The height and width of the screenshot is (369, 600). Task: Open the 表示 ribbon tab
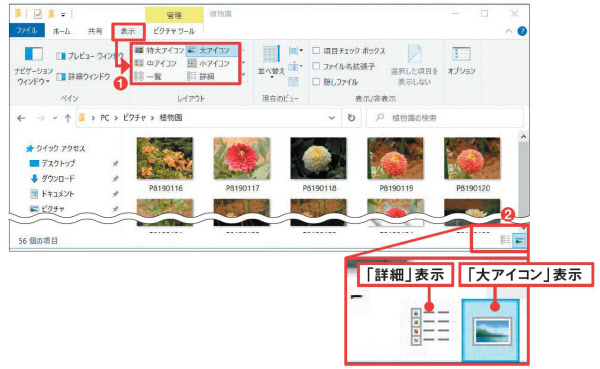click(x=128, y=31)
